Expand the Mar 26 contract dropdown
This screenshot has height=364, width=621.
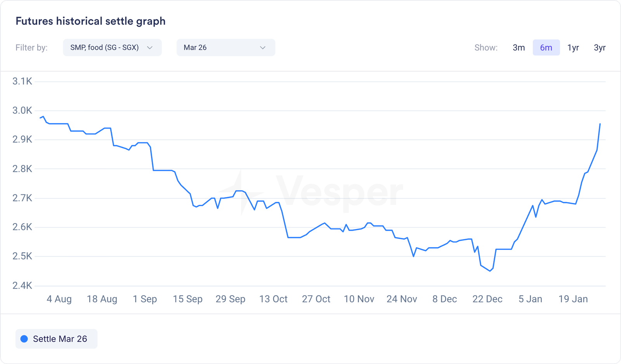click(226, 47)
